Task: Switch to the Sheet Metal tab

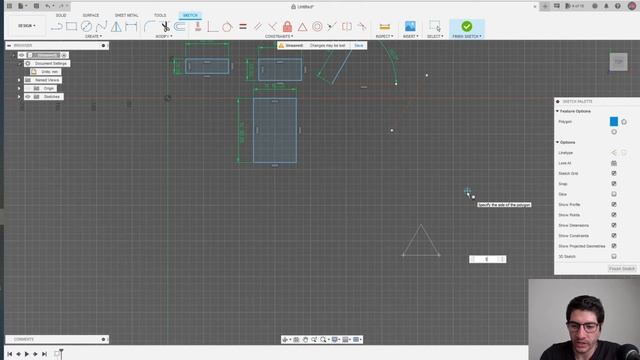Action: tap(127, 15)
